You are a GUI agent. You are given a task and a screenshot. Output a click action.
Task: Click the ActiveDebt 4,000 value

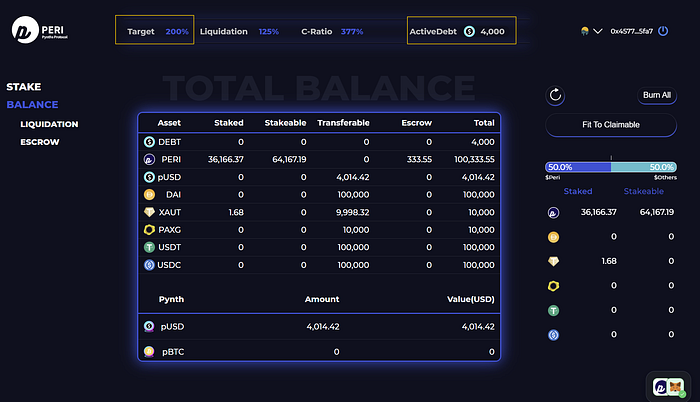[492, 32]
